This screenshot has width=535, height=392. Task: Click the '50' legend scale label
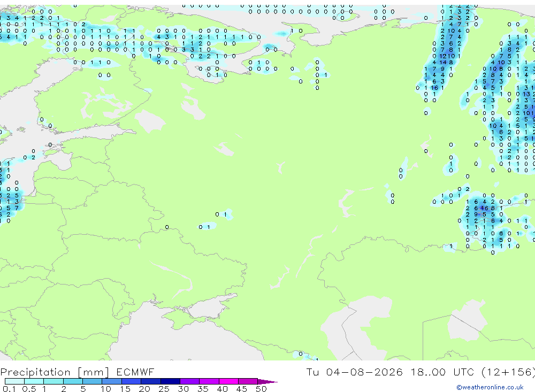pos(261,389)
